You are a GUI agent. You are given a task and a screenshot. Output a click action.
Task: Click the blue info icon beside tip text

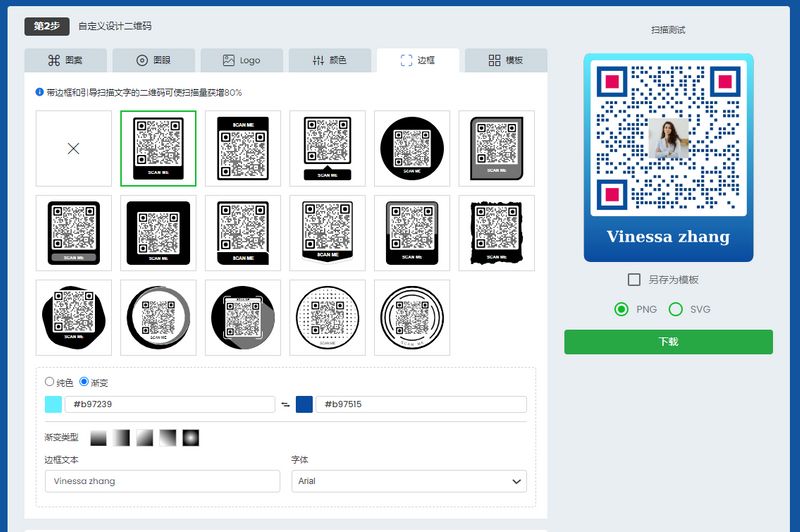[x=39, y=92]
